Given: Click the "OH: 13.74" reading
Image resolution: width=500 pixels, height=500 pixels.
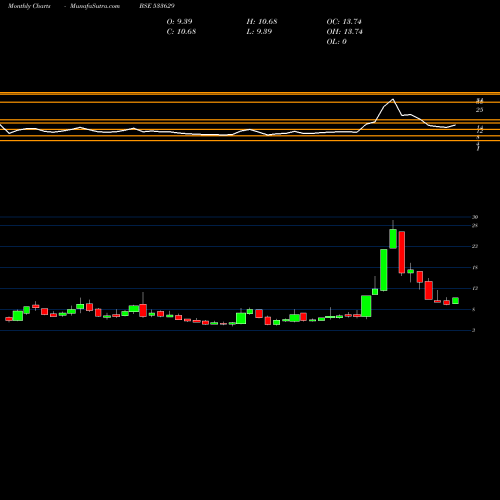Looking at the screenshot, I should pos(344,31).
